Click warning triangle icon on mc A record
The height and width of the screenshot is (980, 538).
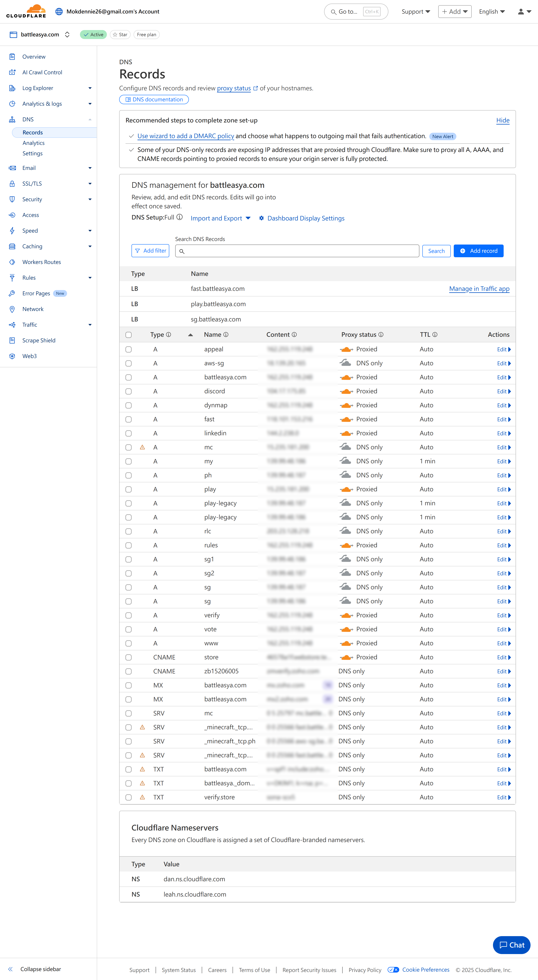click(x=142, y=447)
